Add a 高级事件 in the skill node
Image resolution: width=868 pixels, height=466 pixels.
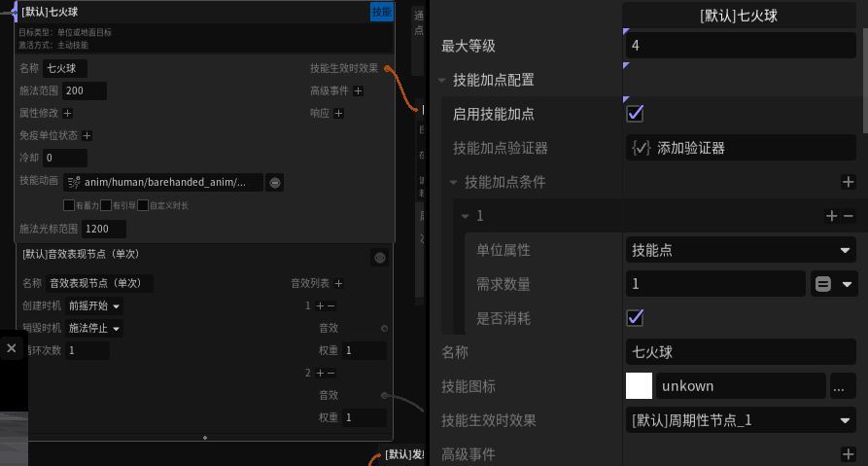pyautogui.click(x=358, y=90)
